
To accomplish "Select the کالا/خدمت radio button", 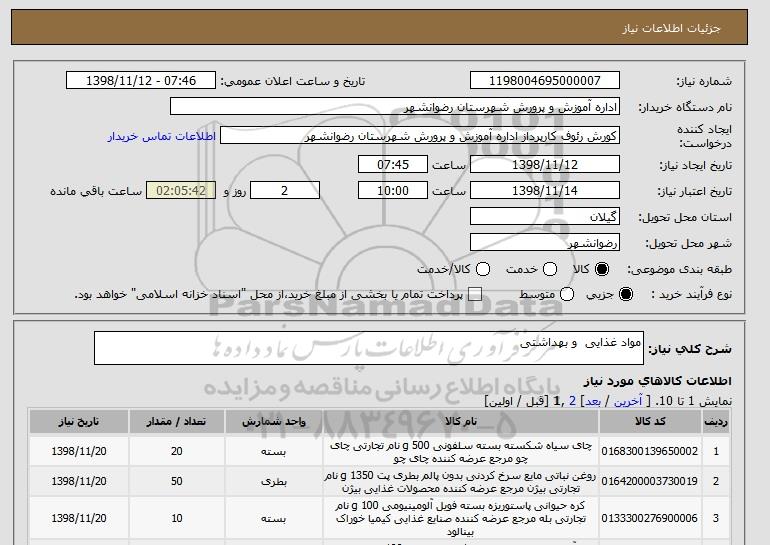I will [483, 269].
